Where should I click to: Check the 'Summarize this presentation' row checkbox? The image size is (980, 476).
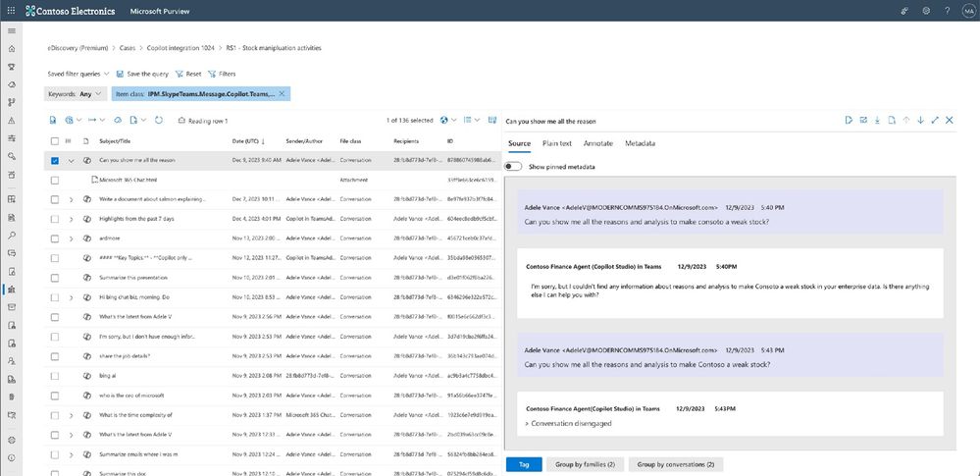pos(55,277)
